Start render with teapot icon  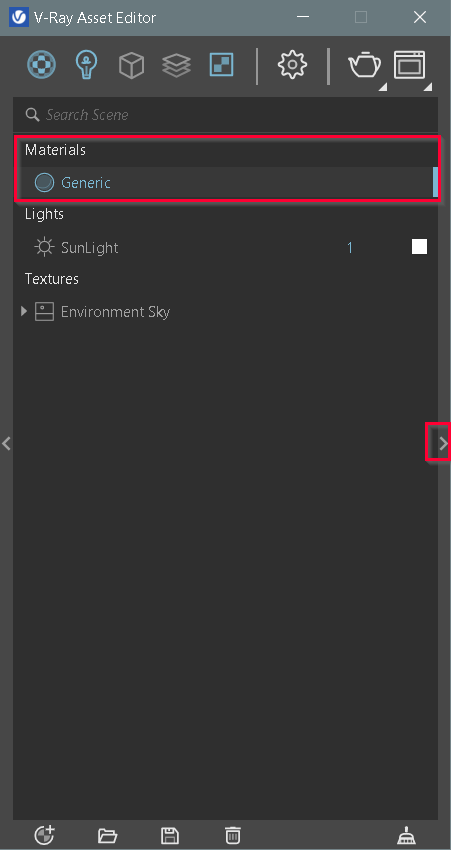366,66
